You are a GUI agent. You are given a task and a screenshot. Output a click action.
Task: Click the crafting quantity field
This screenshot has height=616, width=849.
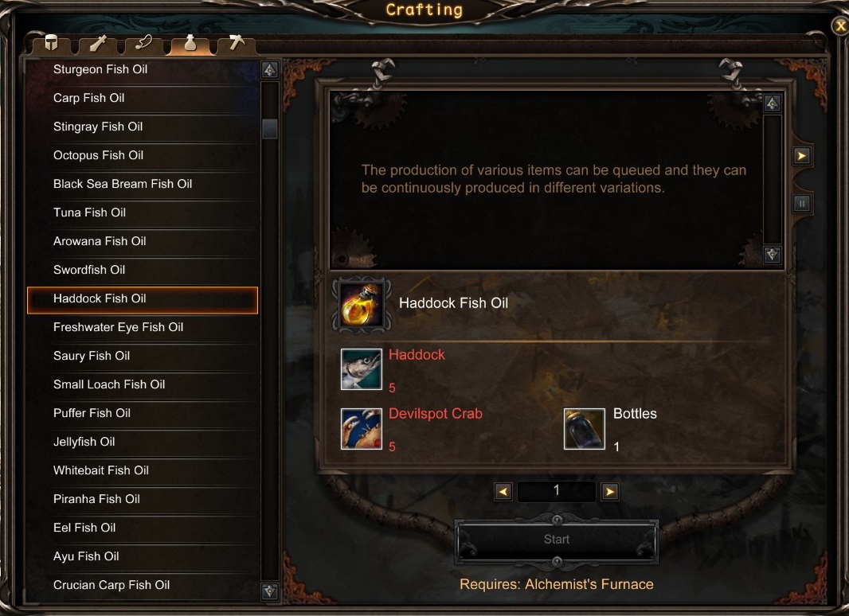pyautogui.click(x=556, y=491)
